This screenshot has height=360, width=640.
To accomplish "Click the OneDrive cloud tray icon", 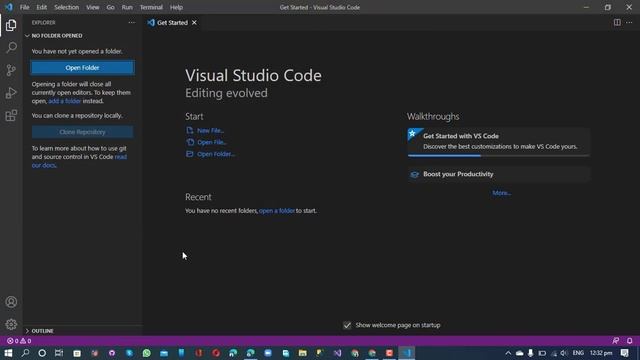I will pos(519,353).
